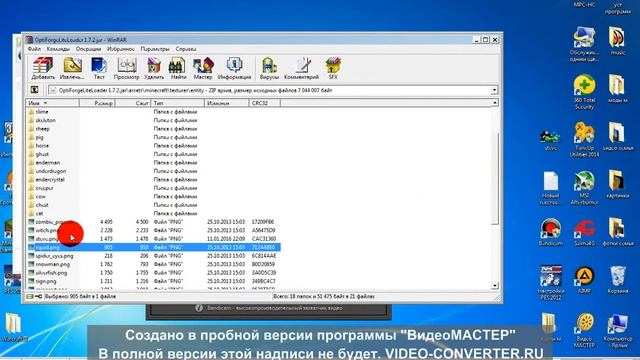Open the Мастер (Wizard) toolbar icon
The height and width of the screenshot is (360, 640).
click(x=203, y=68)
